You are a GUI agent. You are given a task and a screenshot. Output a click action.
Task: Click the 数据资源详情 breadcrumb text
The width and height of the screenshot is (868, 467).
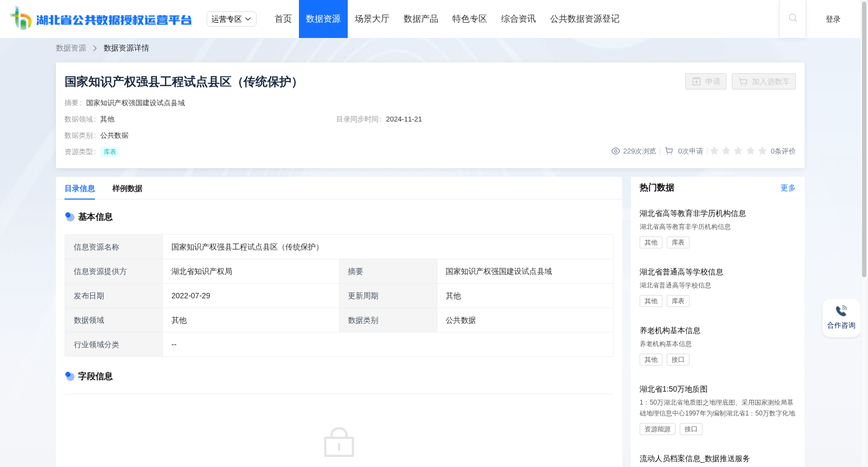click(126, 48)
